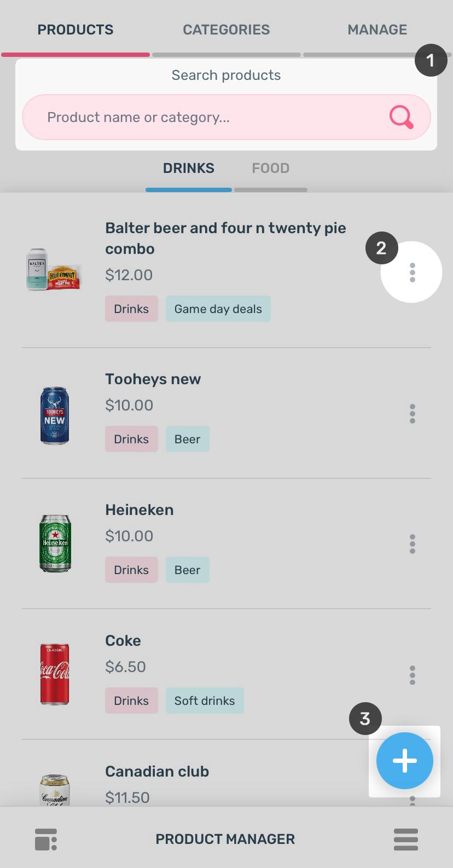Open the Canadian club product entry
The height and width of the screenshot is (868, 453).
(x=157, y=772)
